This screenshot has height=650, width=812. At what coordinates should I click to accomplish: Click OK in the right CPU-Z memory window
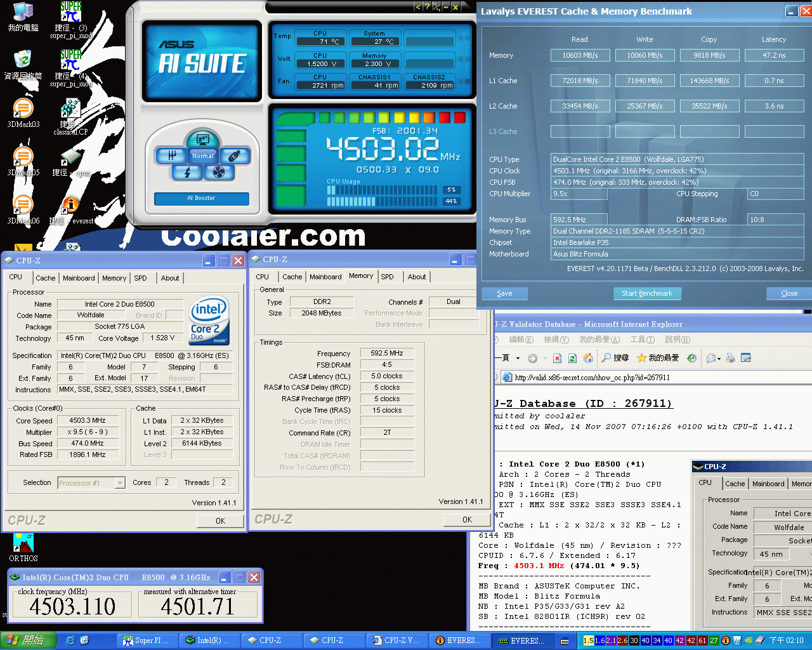tap(467, 519)
